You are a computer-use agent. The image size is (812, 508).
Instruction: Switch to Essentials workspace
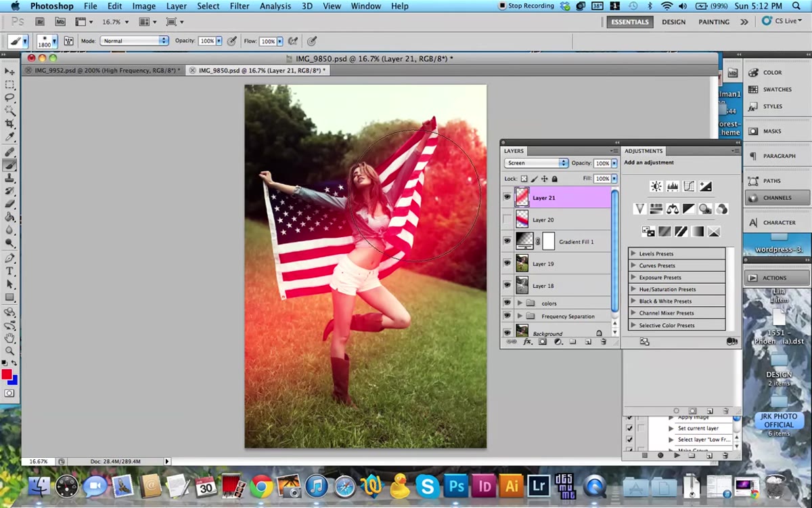(x=630, y=22)
